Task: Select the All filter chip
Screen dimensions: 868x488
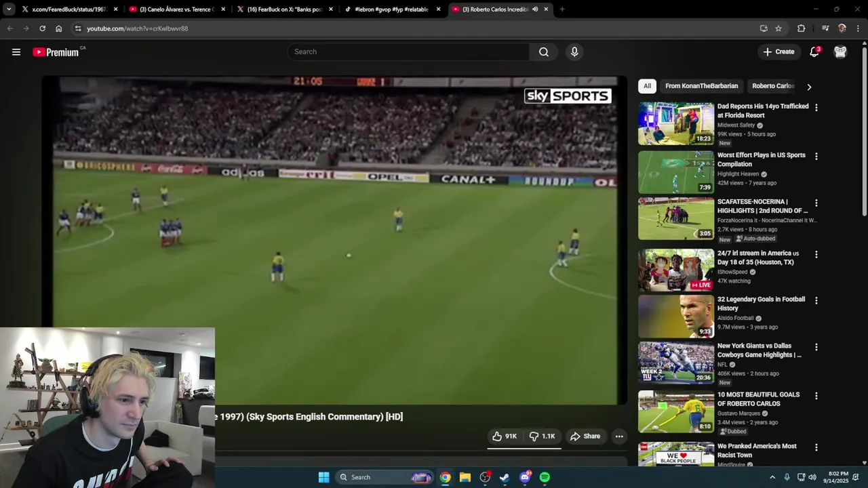Action: point(647,86)
